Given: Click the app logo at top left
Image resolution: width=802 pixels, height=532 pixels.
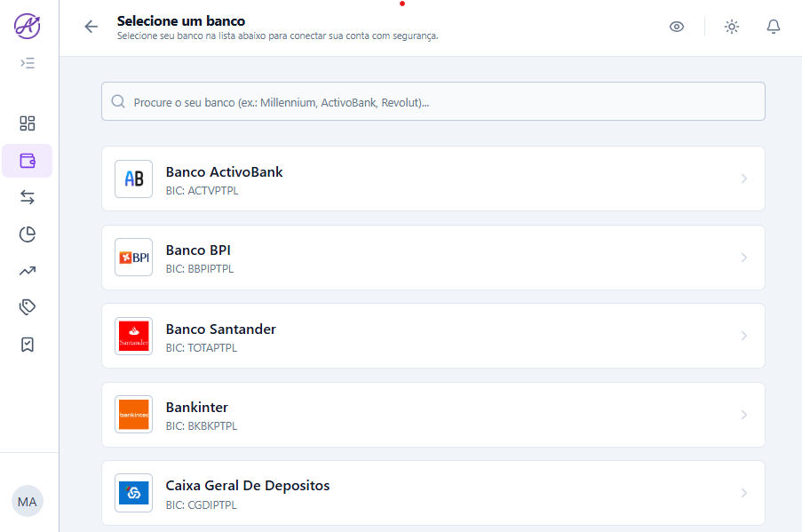Looking at the screenshot, I should pos(27,27).
